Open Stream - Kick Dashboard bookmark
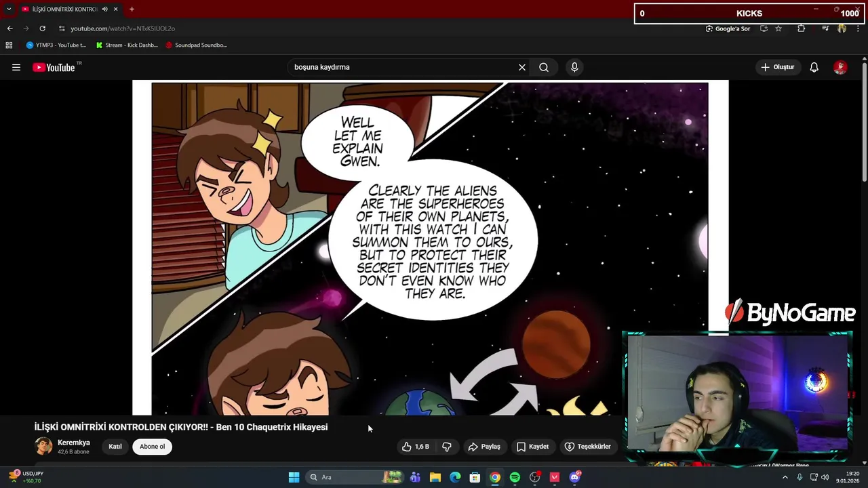868x488 pixels. point(127,45)
